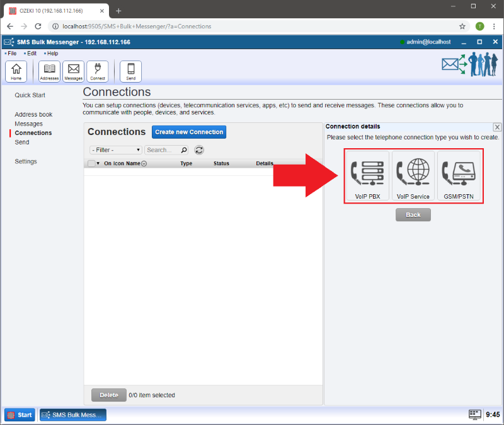Image resolution: width=504 pixels, height=425 pixels.
Task: Select the VoIP PBX connection type
Action: click(x=368, y=176)
